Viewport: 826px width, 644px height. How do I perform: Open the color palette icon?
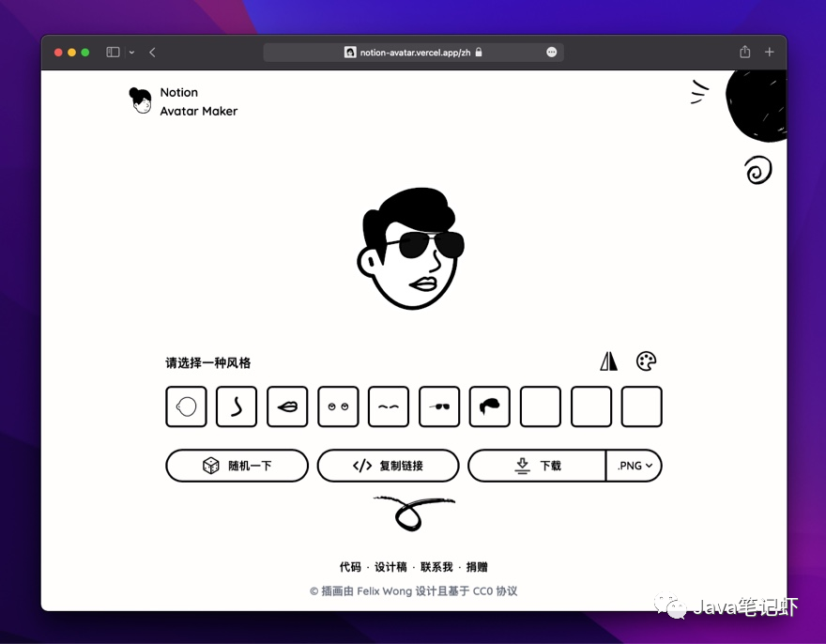tap(647, 361)
